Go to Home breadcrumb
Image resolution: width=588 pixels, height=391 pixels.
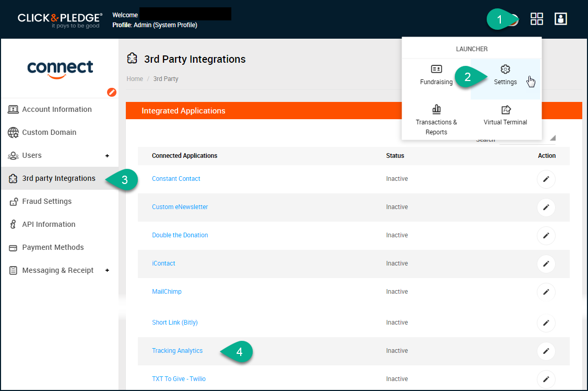(135, 79)
